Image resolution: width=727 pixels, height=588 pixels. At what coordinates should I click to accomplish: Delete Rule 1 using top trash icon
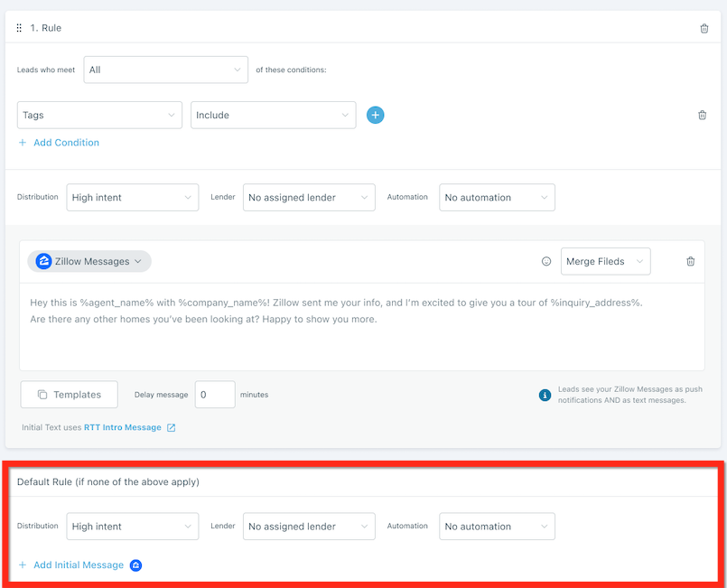[x=704, y=29]
